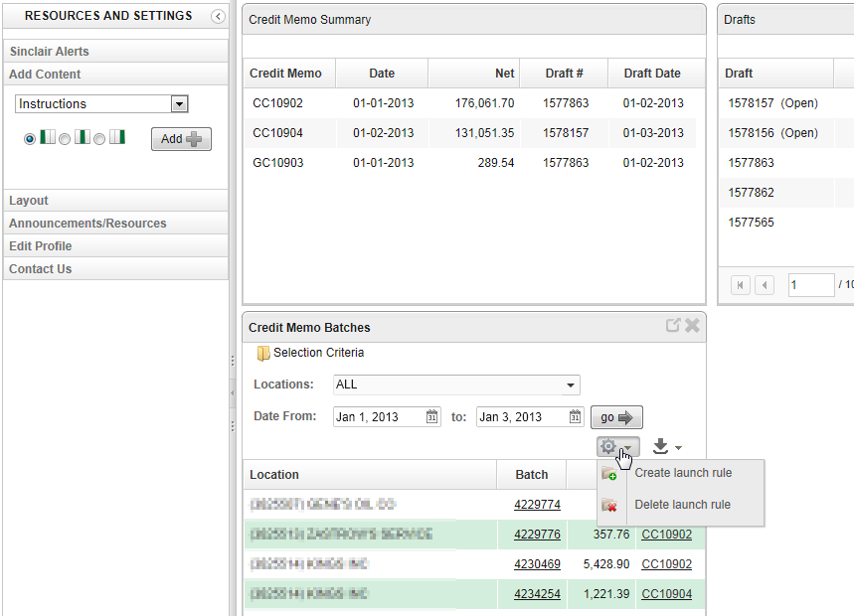854x616 pixels.
Task: Select draft 1577565 in Drafts list
Action: coord(751,223)
